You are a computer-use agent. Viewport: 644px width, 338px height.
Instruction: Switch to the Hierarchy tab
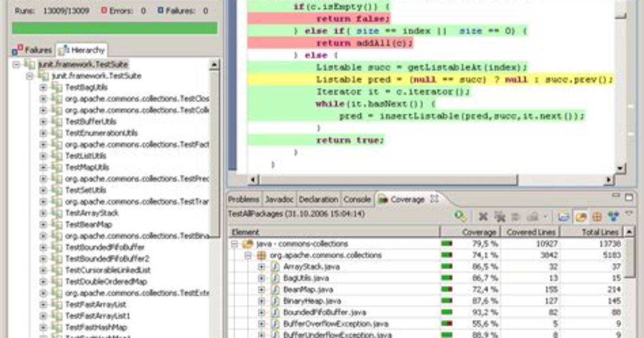click(81, 50)
